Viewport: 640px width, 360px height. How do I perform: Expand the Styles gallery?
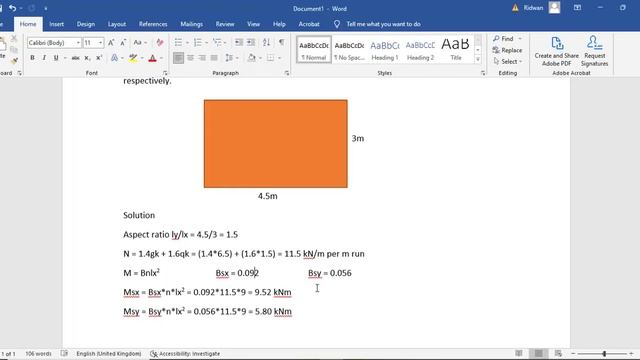pos(478,60)
